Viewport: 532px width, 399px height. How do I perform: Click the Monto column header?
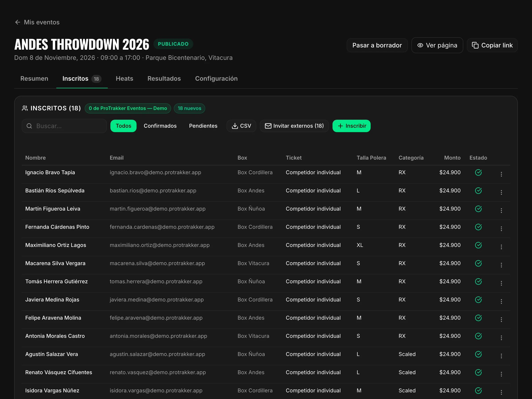pos(452,158)
